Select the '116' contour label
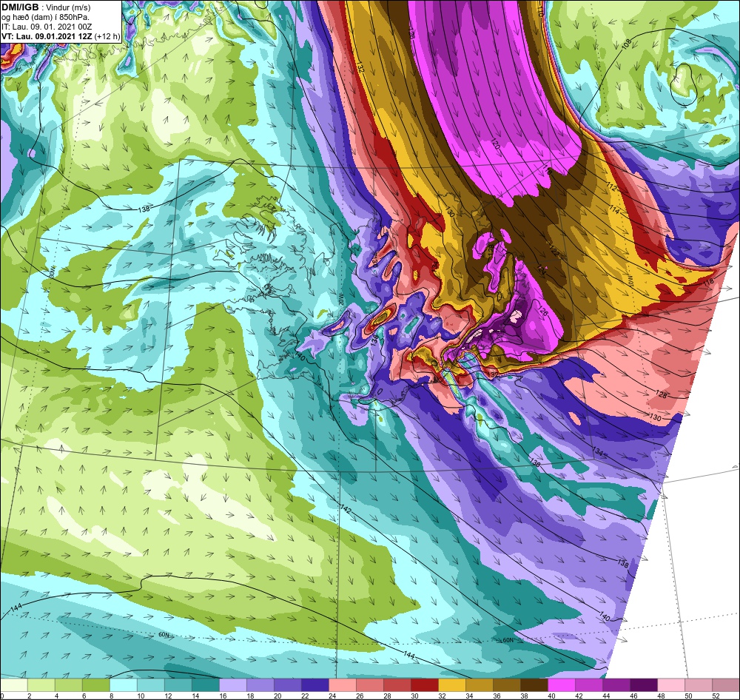Screen dimensions: 740x700 (x=547, y=168)
